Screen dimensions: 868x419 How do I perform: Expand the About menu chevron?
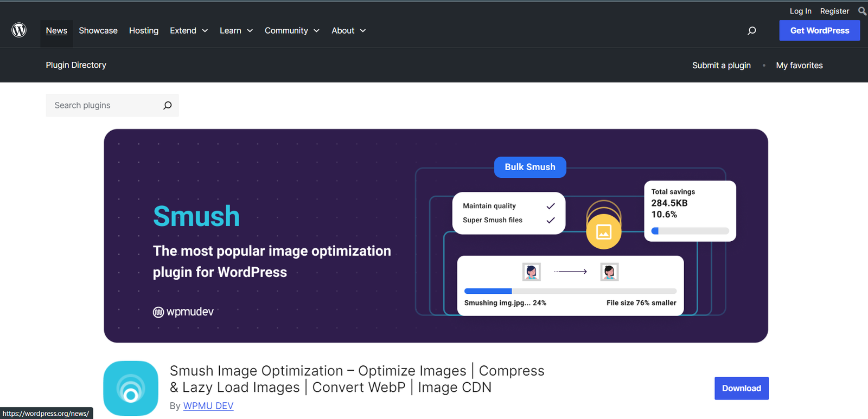click(x=363, y=31)
